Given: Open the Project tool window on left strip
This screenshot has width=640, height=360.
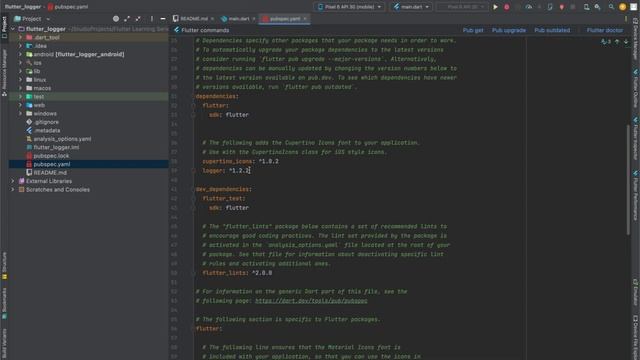Looking at the screenshot, I should coord(4,27).
